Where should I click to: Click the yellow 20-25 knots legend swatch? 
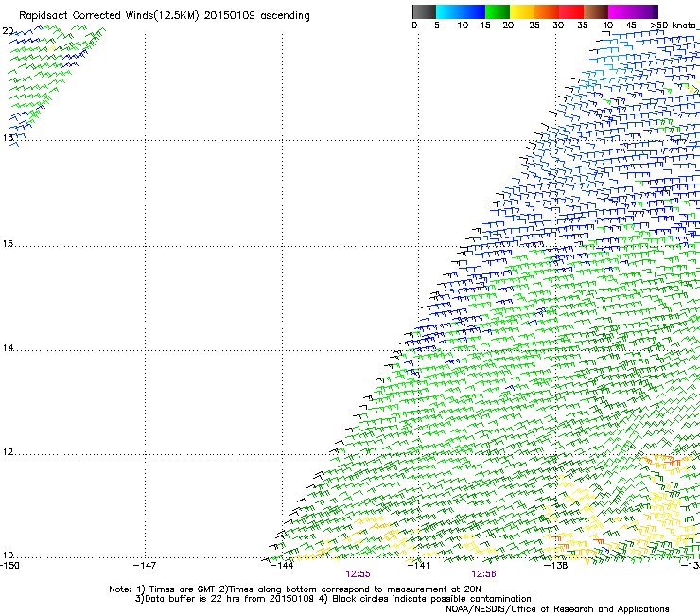coord(522,11)
